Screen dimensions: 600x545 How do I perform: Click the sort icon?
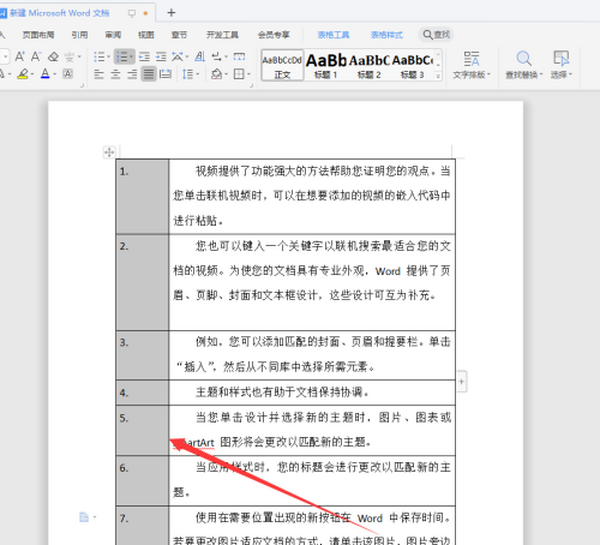(200, 57)
